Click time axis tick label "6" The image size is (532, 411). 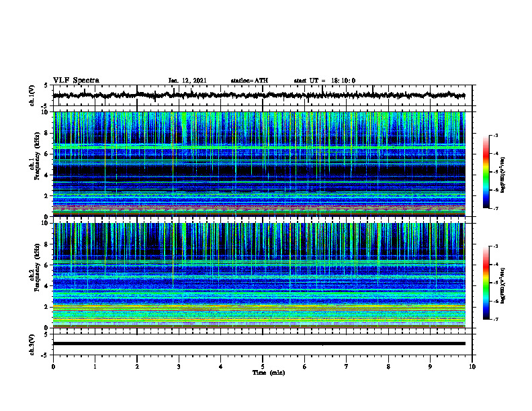pos(305,367)
